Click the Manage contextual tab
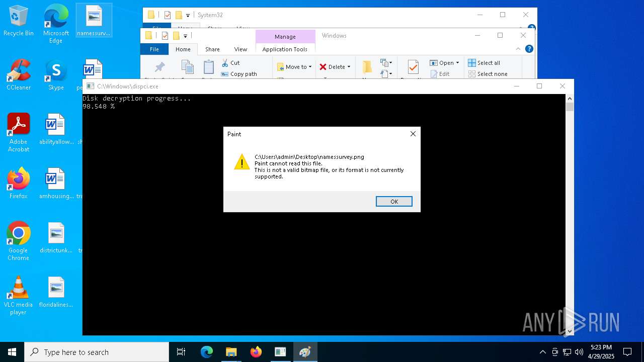Screen dimensions: 644x362 click(x=285, y=37)
